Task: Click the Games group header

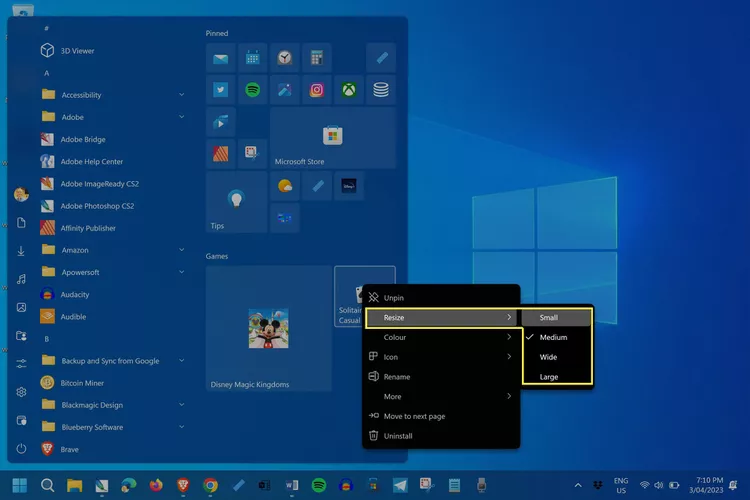Action: tap(217, 256)
